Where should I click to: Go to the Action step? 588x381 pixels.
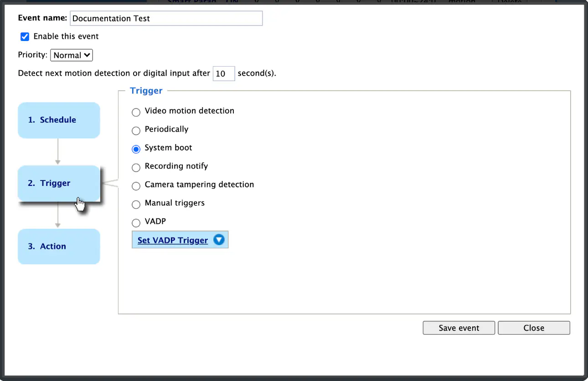(x=59, y=246)
